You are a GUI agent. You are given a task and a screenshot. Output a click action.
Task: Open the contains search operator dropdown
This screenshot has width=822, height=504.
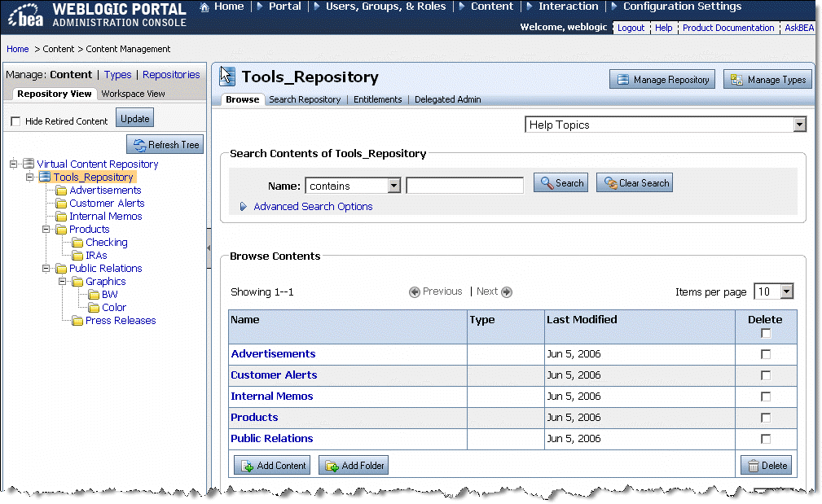tap(394, 185)
